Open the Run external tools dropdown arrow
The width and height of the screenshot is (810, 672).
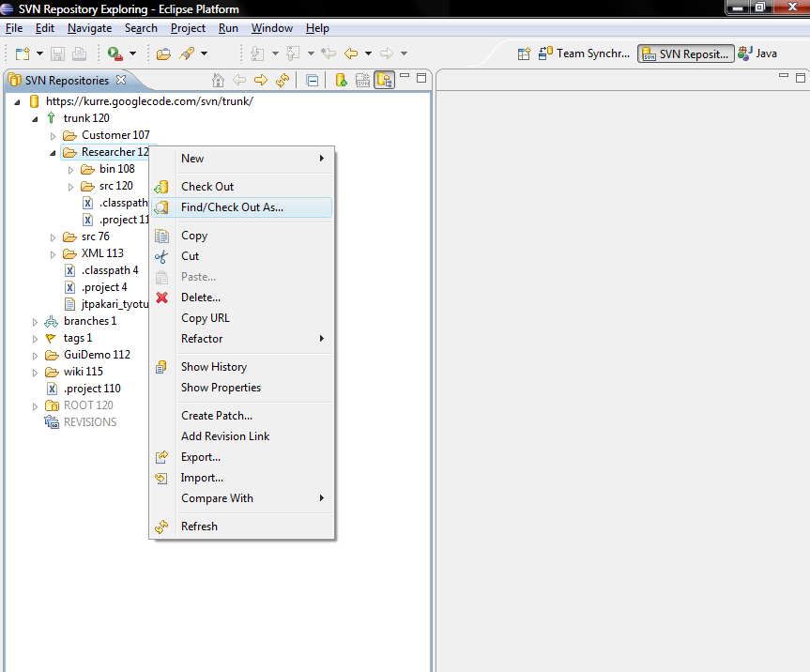tap(132, 53)
